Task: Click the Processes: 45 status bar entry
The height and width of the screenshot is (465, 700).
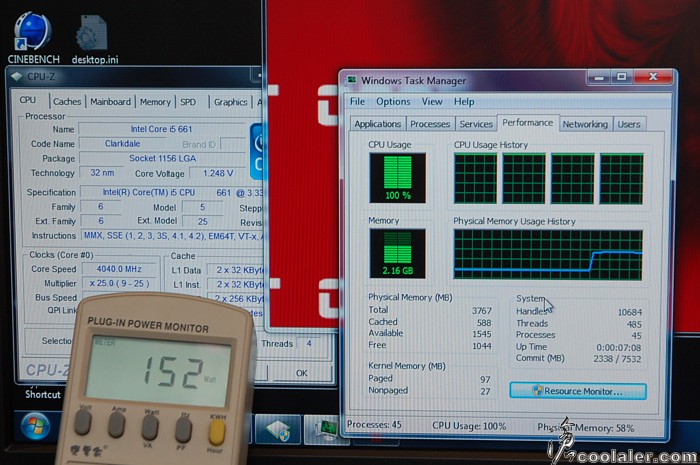Action: tap(374, 425)
